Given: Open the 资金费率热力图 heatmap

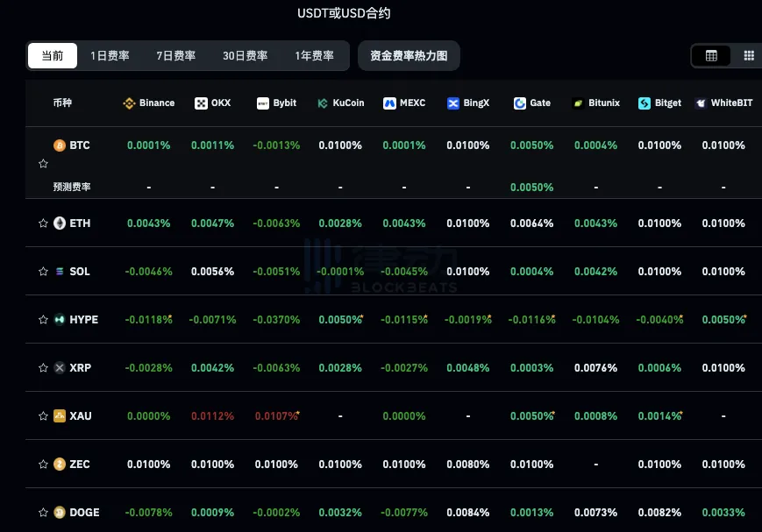Looking at the screenshot, I should click(409, 56).
